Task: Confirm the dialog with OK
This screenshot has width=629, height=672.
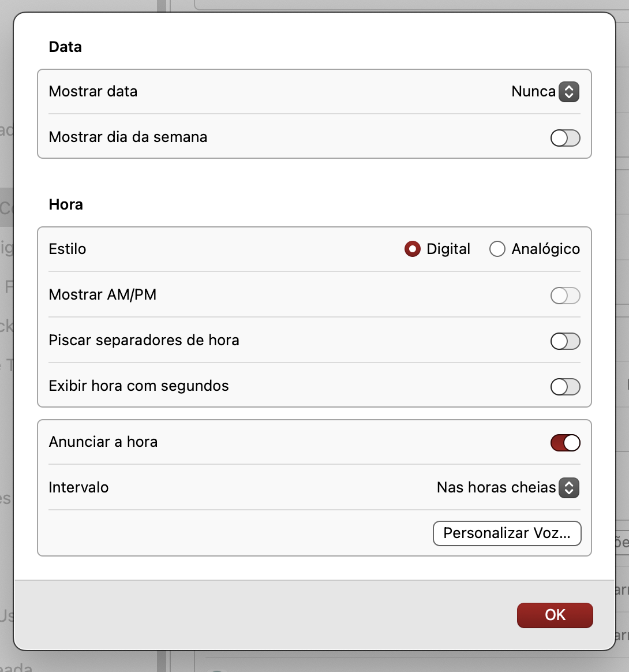Action: click(x=555, y=615)
